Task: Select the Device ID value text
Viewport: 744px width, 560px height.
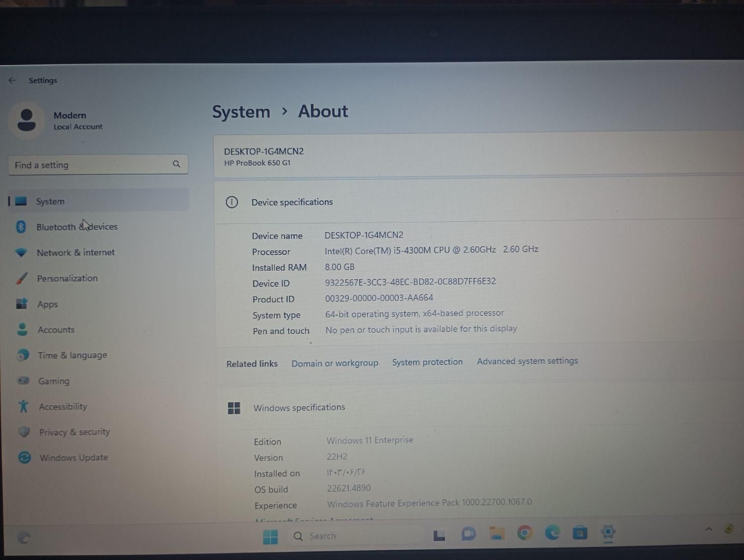Action: pyautogui.click(x=410, y=282)
